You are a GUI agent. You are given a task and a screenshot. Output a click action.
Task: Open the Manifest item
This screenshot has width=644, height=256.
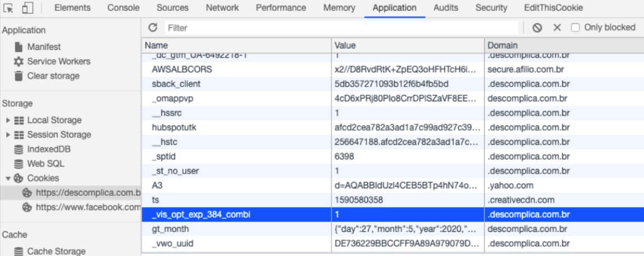point(44,47)
